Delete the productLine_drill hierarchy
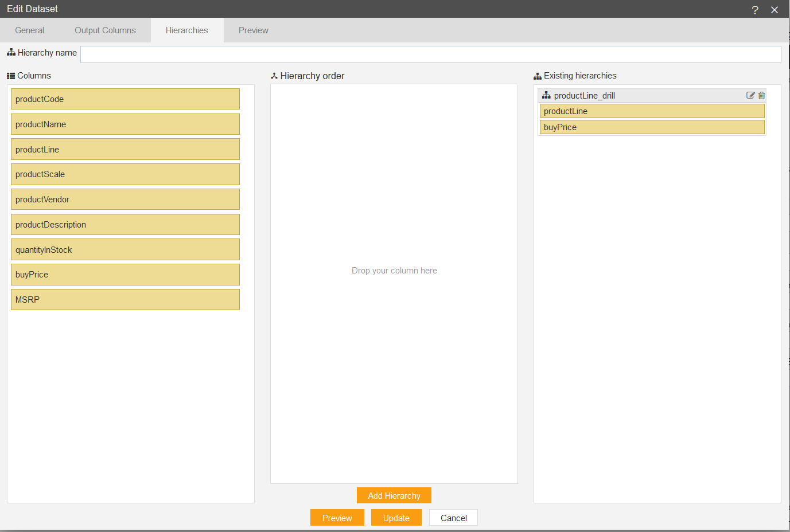This screenshot has width=790, height=532. 761,95
